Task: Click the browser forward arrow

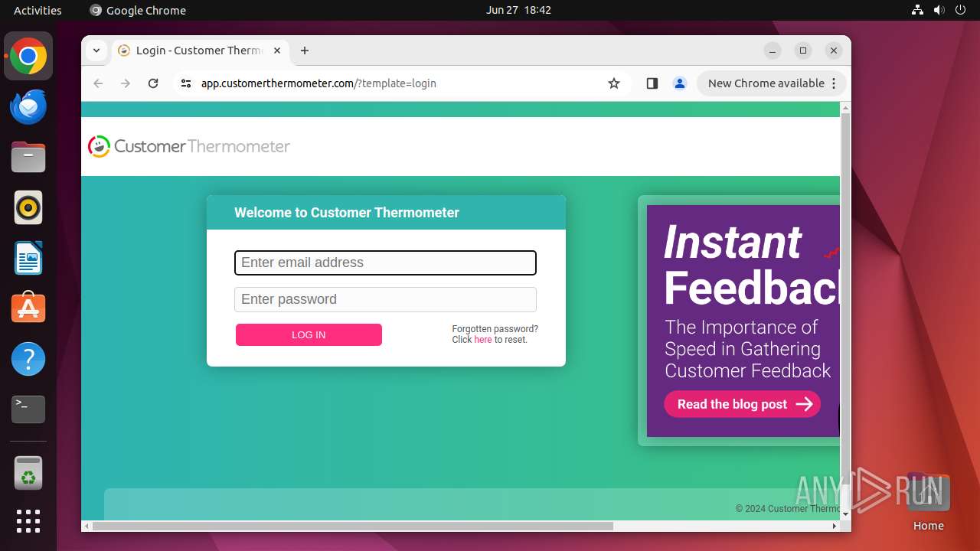Action: [x=126, y=83]
